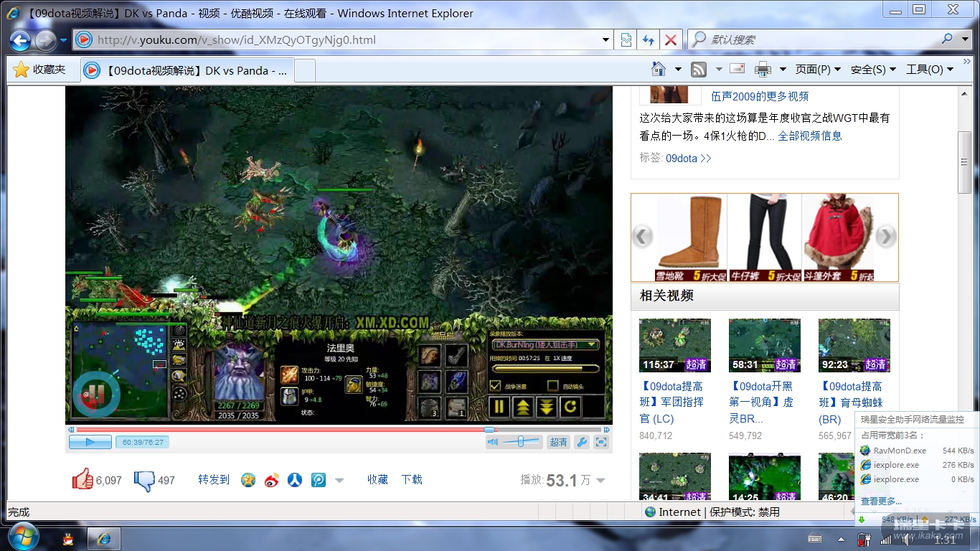Open the 58:31 related video thumbnail
Screen dimensions: 980x551
(765, 346)
